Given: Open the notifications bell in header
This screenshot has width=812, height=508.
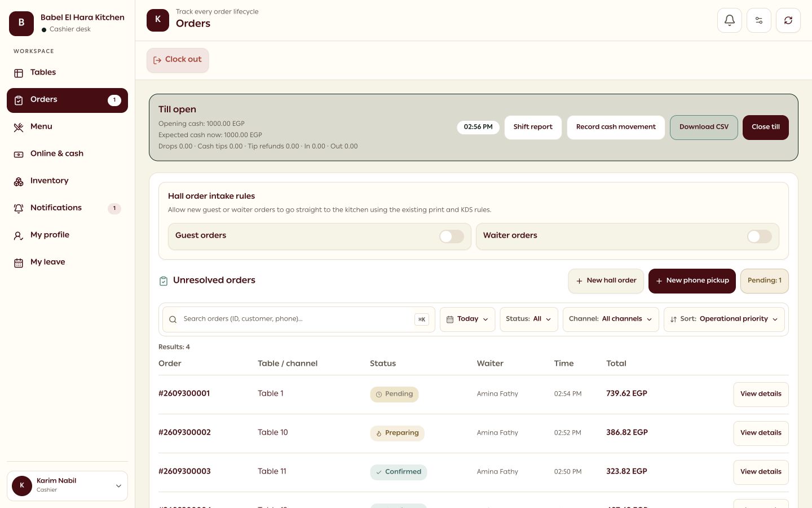Looking at the screenshot, I should 730,20.
